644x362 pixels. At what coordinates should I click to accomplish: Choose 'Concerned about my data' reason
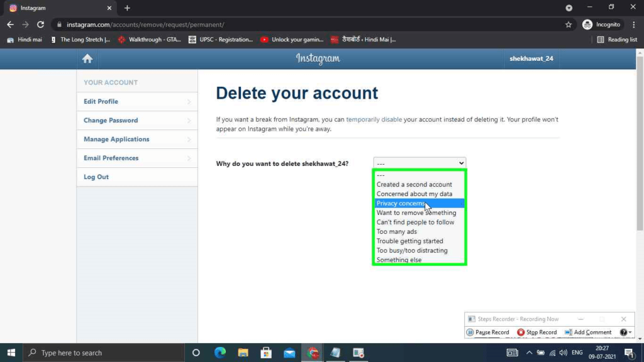[419, 194]
